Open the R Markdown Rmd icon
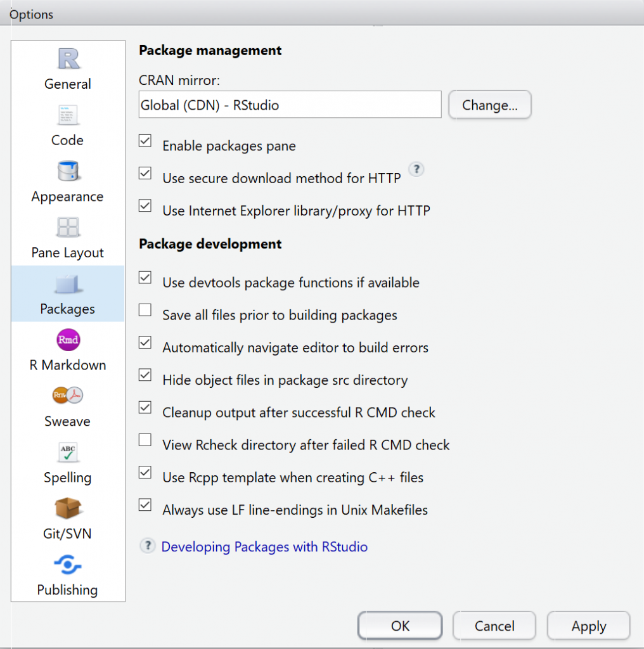 (68, 340)
